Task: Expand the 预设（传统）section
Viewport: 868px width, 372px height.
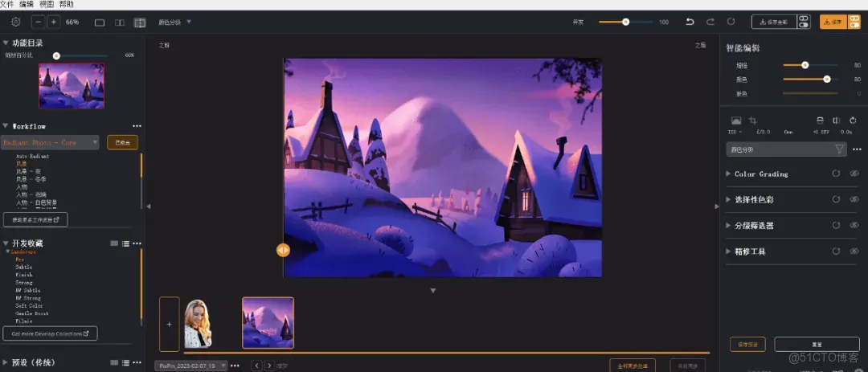Action: [x=6, y=362]
